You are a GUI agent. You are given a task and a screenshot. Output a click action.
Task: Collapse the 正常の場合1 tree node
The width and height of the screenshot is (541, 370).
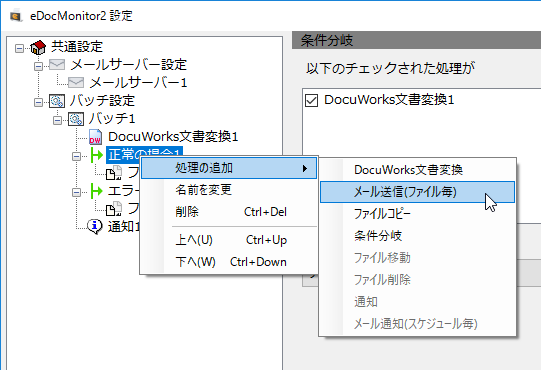[77, 156]
